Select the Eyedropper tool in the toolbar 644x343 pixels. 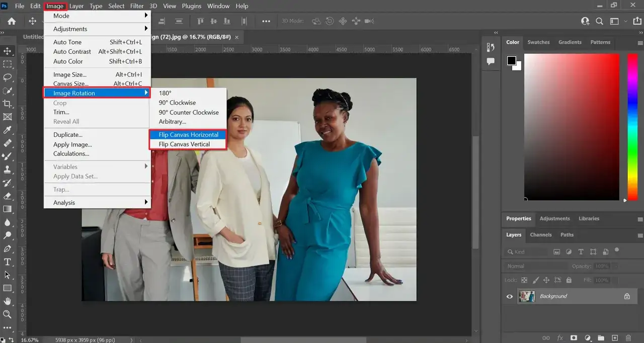click(x=8, y=130)
